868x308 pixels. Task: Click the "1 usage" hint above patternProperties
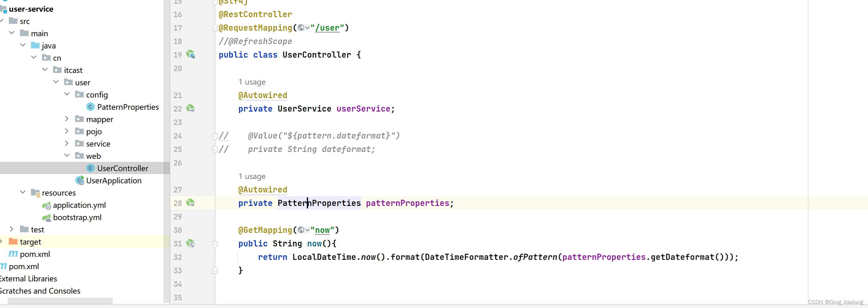252,176
